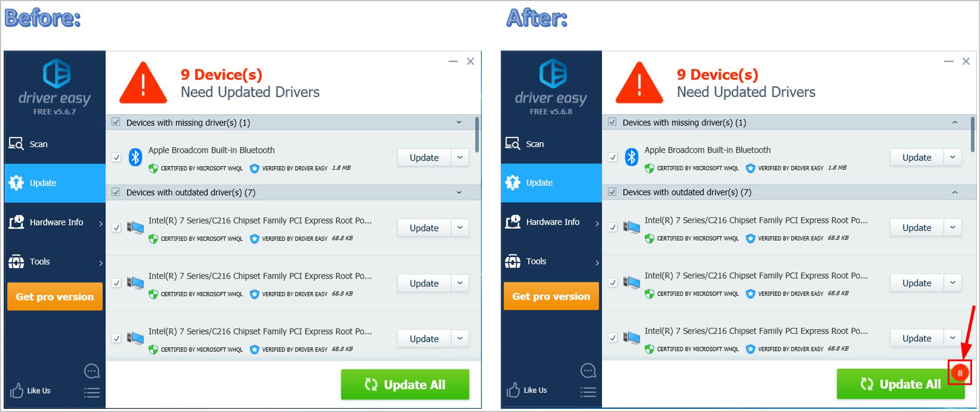Collapse outdated drivers section chevron, After window
This screenshot has width=980, height=412.
[955, 192]
